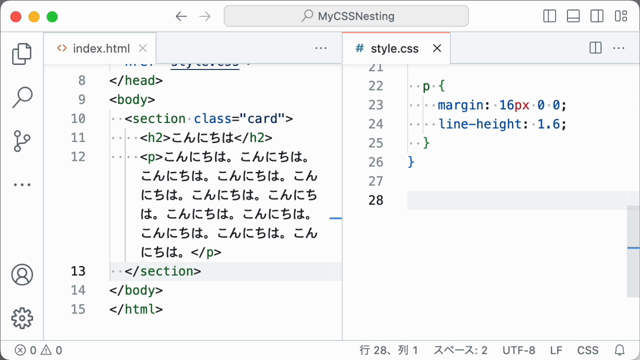Toggle the bottom panel visibility
The height and width of the screenshot is (360, 640).
point(573,16)
